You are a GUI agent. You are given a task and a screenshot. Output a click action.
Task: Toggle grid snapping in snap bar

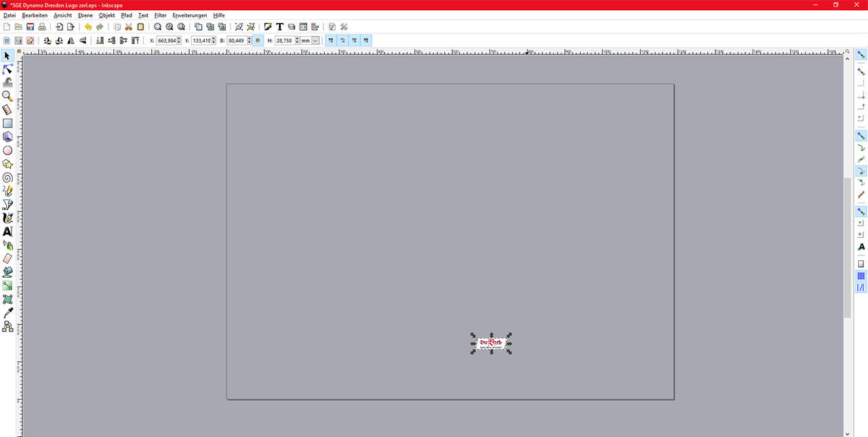[861, 276]
